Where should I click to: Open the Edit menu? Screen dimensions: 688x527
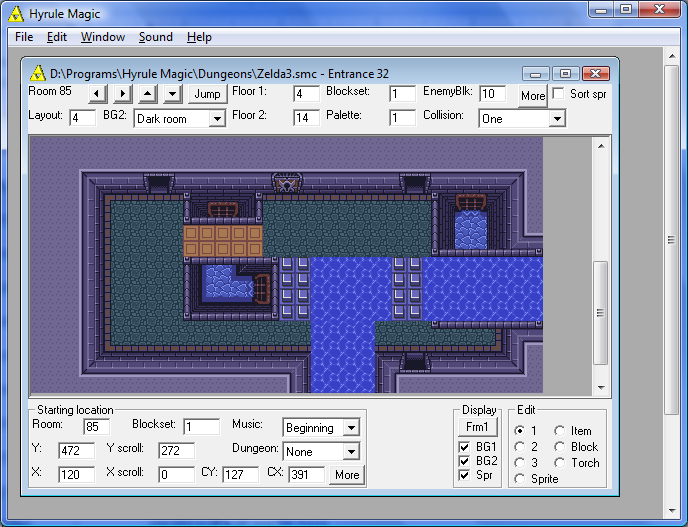[x=57, y=37]
